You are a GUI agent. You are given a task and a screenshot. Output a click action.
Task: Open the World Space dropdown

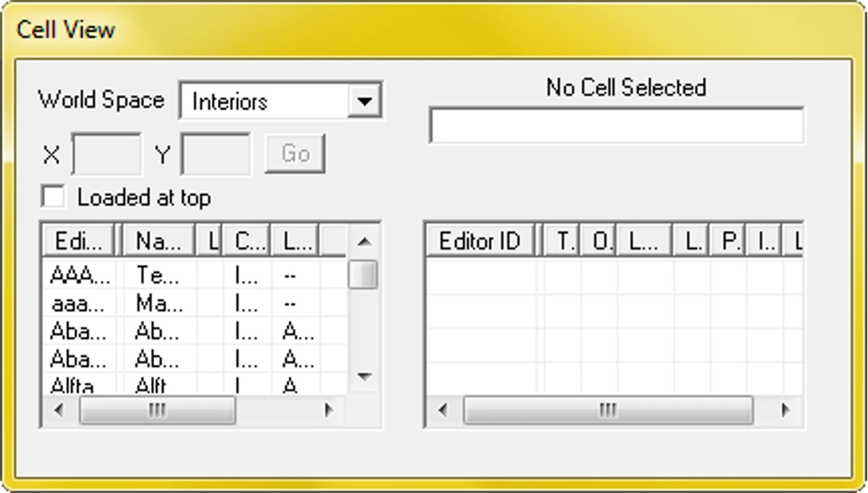pyautogui.click(x=364, y=101)
